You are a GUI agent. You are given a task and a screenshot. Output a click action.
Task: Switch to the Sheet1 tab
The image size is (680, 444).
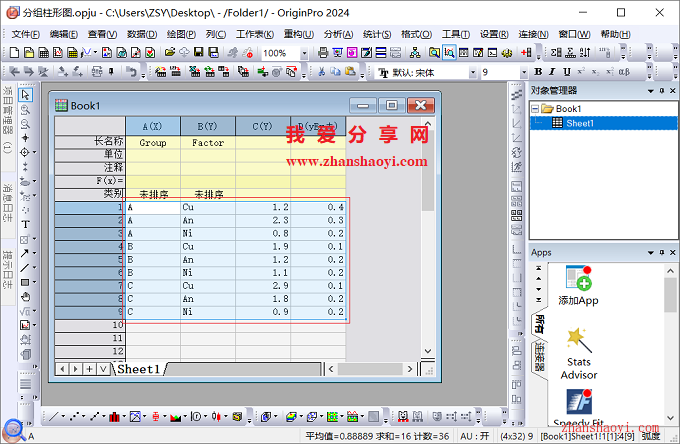[x=139, y=369]
